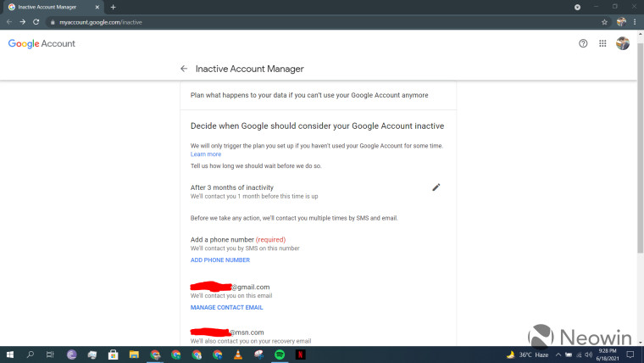Viewport: 644px width, 363px height.
Task: Open a new browser tab
Action: pyautogui.click(x=113, y=7)
